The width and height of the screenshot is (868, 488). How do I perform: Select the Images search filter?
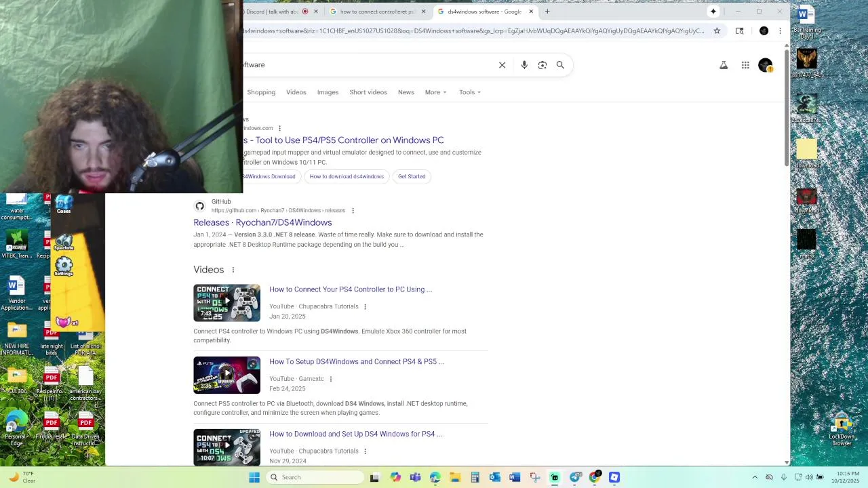tap(328, 92)
